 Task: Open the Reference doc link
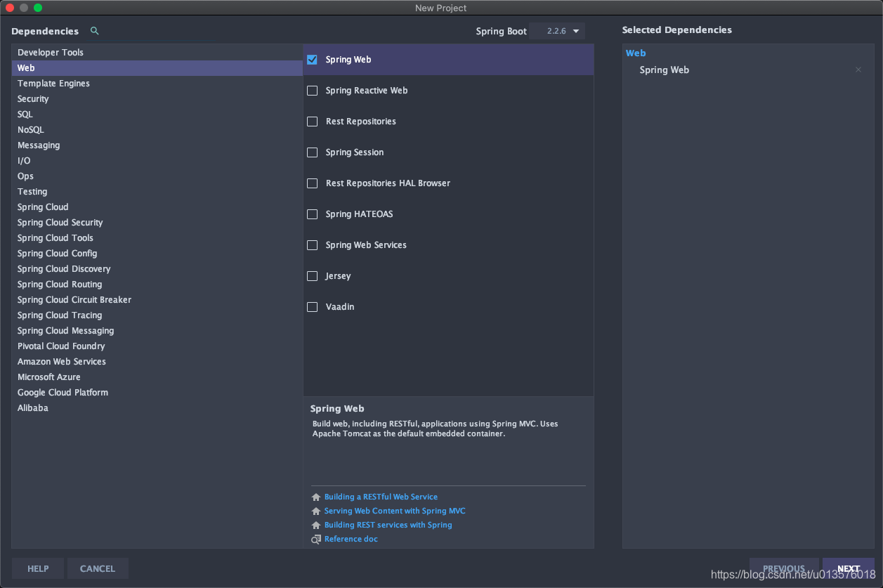pos(351,539)
